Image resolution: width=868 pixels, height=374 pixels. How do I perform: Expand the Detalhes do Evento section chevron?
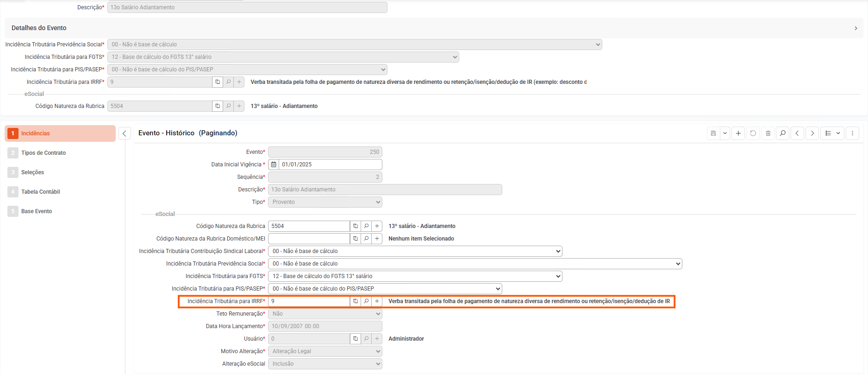pyautogui.click(x=856, y=28)
